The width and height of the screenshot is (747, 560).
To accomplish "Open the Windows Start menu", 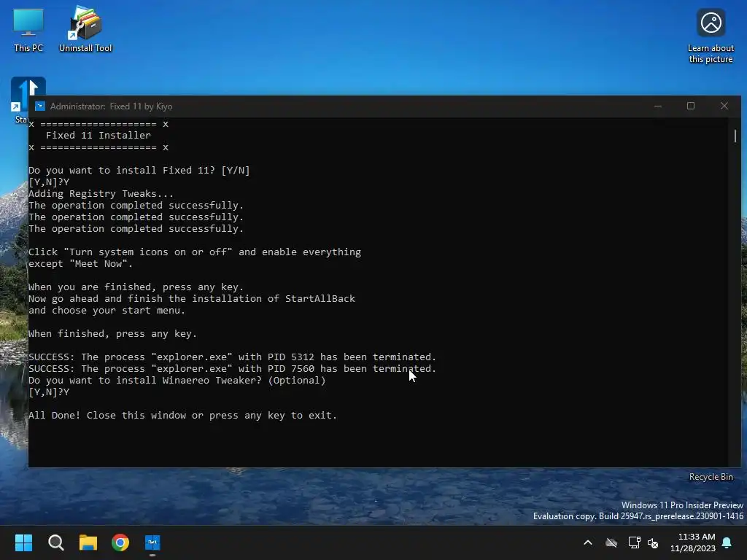I will pos(23,542).
